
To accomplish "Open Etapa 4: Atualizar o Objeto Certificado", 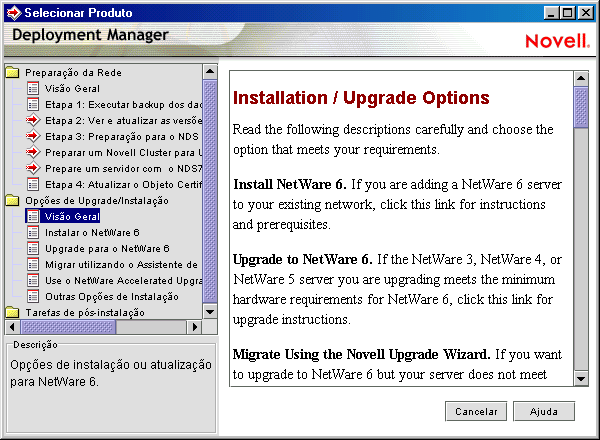I will 124,185.
